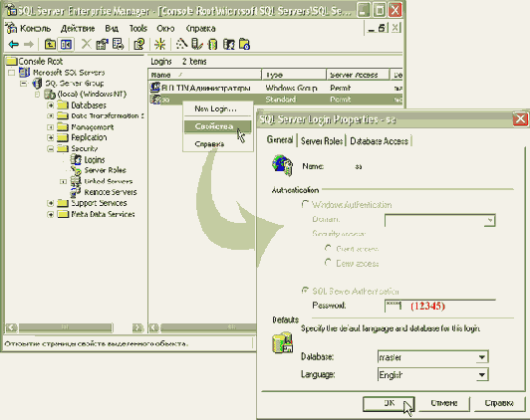Open the Tools menu

(x=137, y=28)
